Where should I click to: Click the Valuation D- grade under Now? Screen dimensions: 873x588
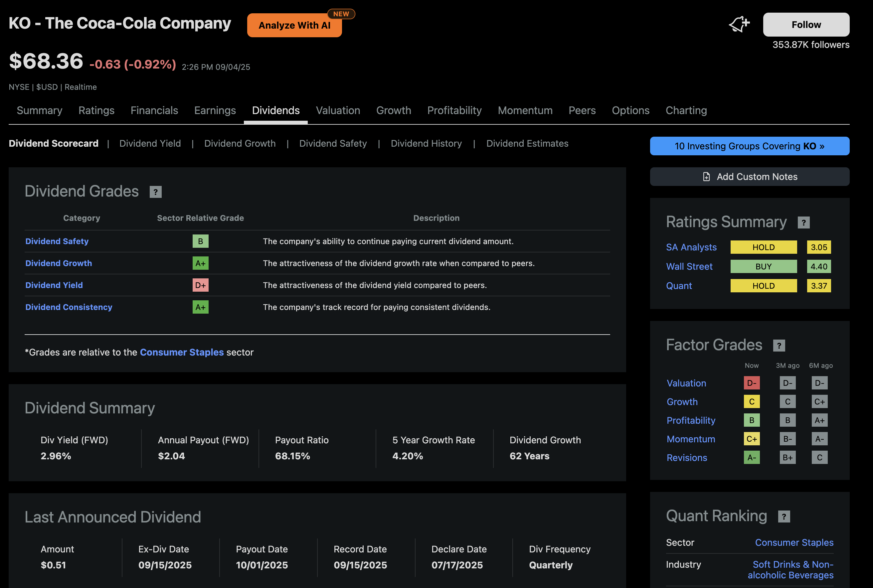tap(752, 383)
